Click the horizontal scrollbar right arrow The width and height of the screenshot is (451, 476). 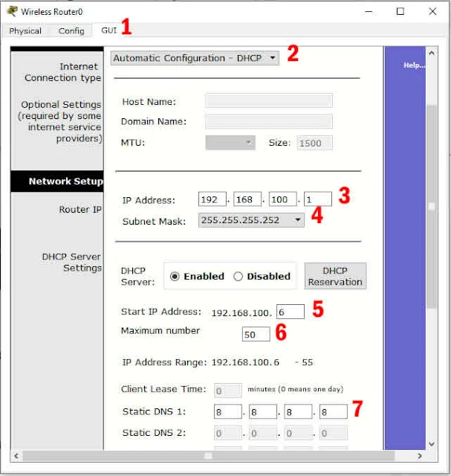[420, 456]
